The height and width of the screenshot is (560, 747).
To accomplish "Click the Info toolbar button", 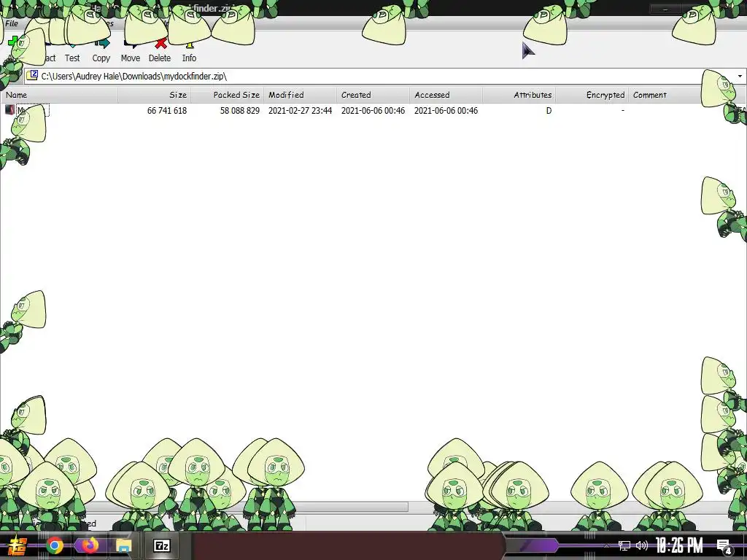I will coord(189,52).
